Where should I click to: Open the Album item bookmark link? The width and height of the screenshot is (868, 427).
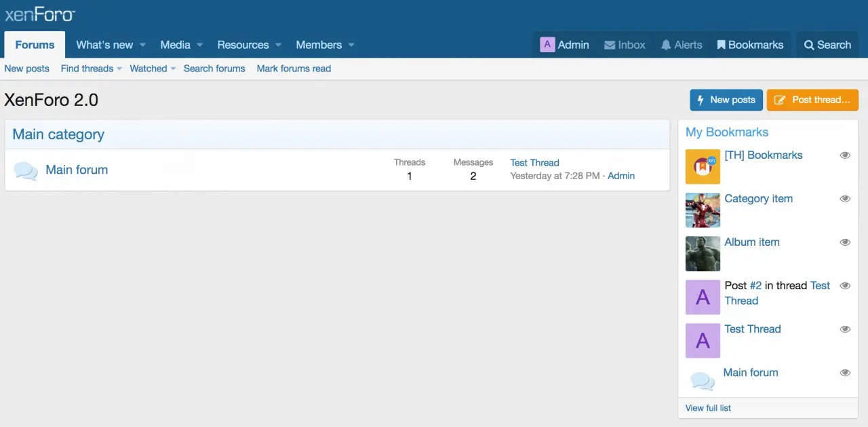[752, 242]
